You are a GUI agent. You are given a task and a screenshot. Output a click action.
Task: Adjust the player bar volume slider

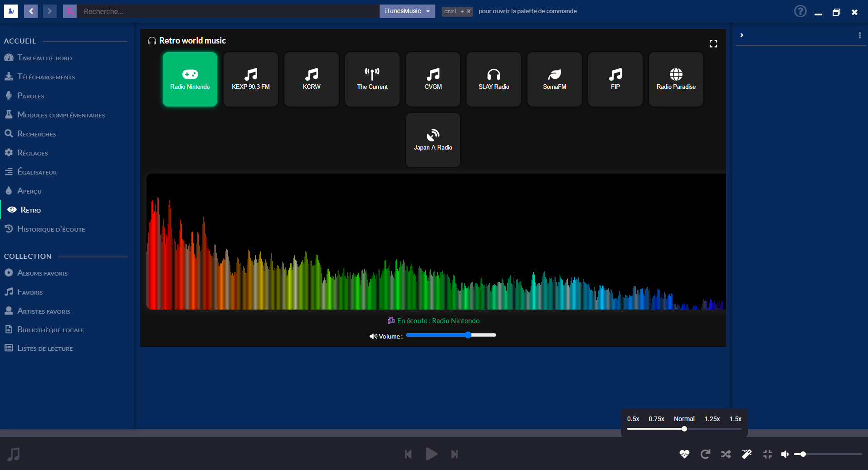pyautogui.click(x=828, y=454)
